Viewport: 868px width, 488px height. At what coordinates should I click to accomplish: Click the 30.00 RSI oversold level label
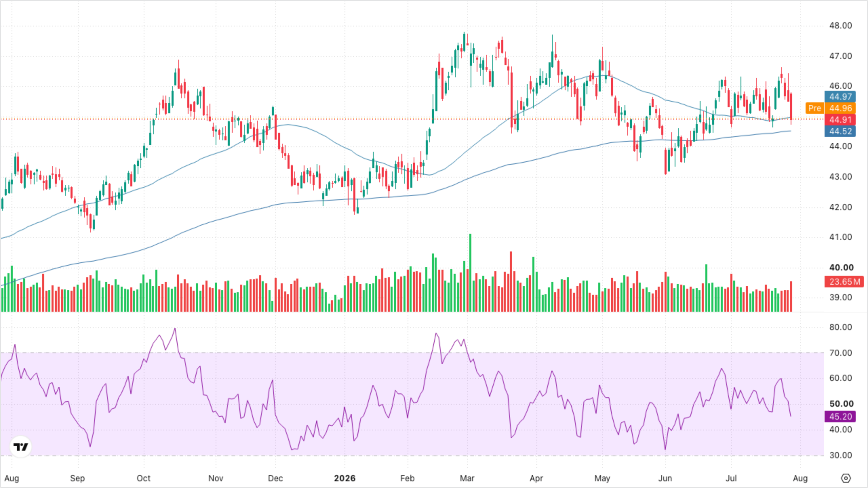click(841, 455)
